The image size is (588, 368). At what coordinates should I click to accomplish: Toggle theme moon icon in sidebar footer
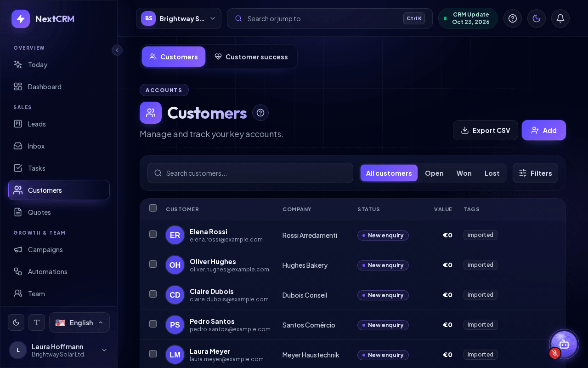[16, 322]
